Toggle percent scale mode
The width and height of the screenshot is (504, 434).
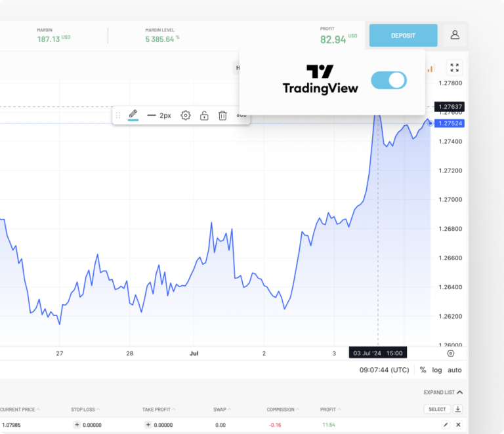click(423, 370)
